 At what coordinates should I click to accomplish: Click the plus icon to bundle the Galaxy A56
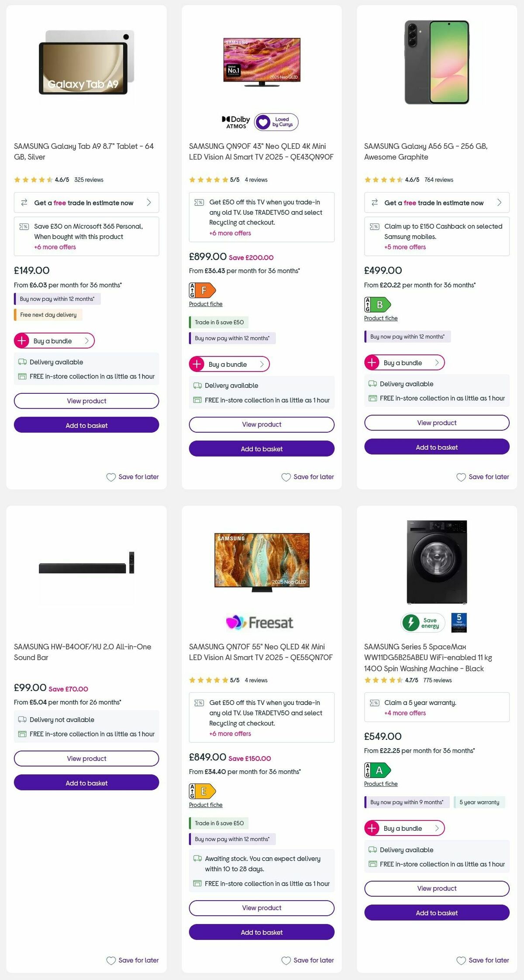[372, 362]
